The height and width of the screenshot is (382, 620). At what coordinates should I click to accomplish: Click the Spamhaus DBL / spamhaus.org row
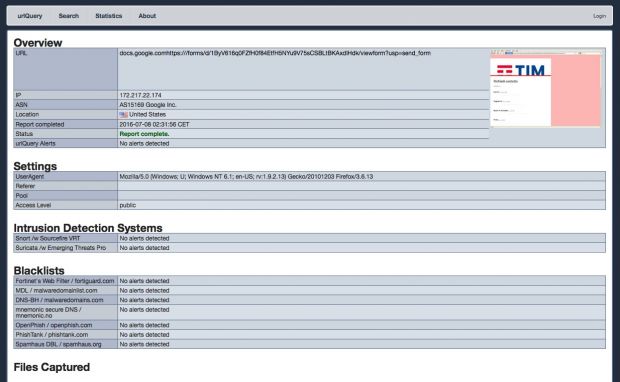coord(309,344)
